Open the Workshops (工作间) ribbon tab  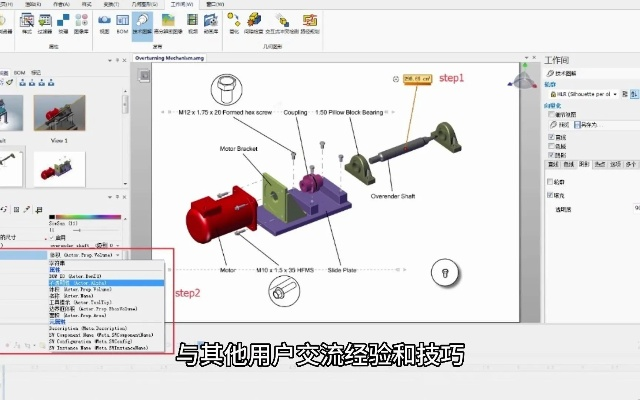[182, 4]
